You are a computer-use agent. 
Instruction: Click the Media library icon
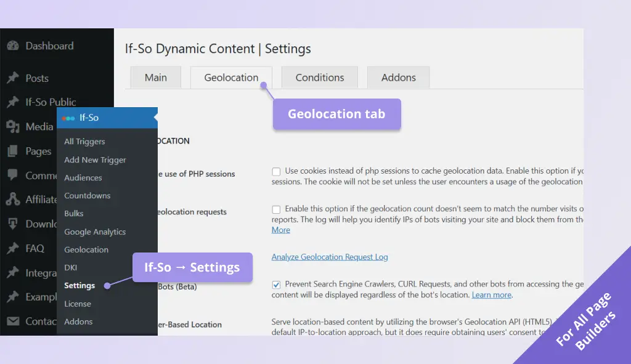point(13,127)
